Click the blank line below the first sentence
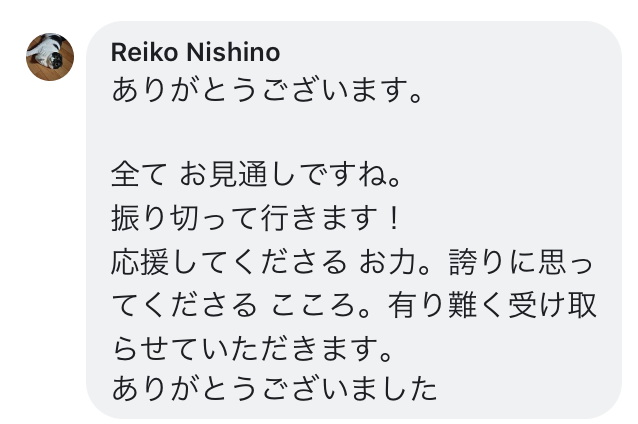This screenshot has height=424, width=638. coord(300,134)
